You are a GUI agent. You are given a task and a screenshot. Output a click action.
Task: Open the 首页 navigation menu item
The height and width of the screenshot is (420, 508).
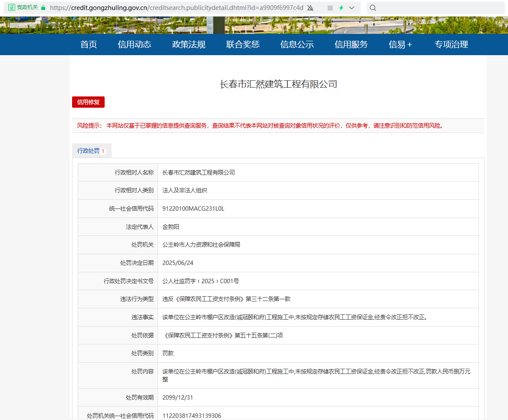89,44
